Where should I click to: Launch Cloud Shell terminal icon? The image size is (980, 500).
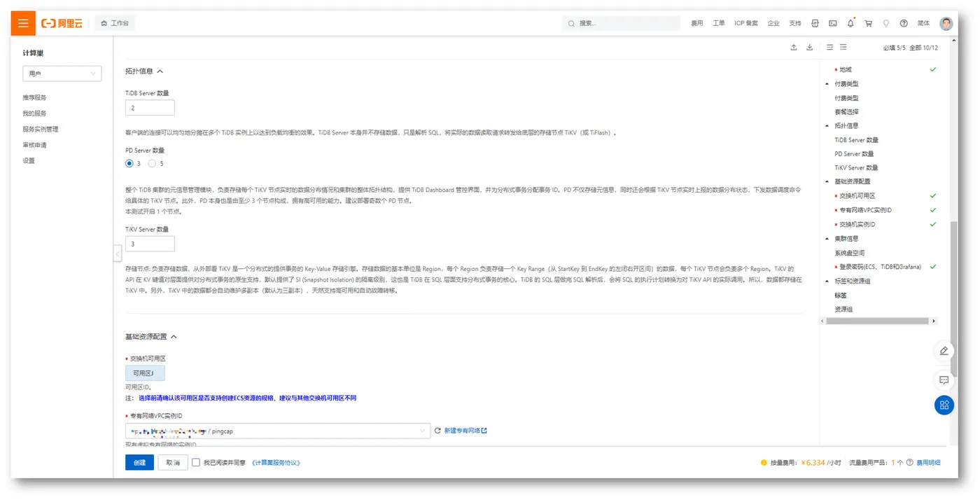pos(833,23)
